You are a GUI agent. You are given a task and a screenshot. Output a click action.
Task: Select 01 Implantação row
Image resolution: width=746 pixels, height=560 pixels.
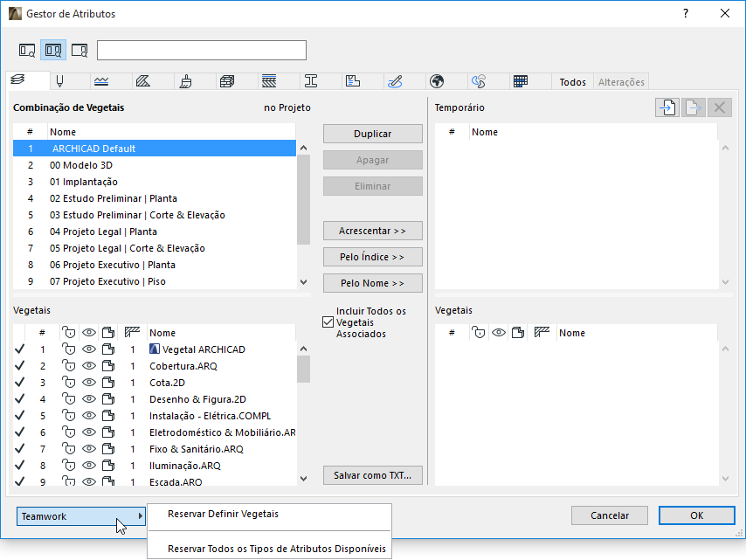click(x=155, y=182)
